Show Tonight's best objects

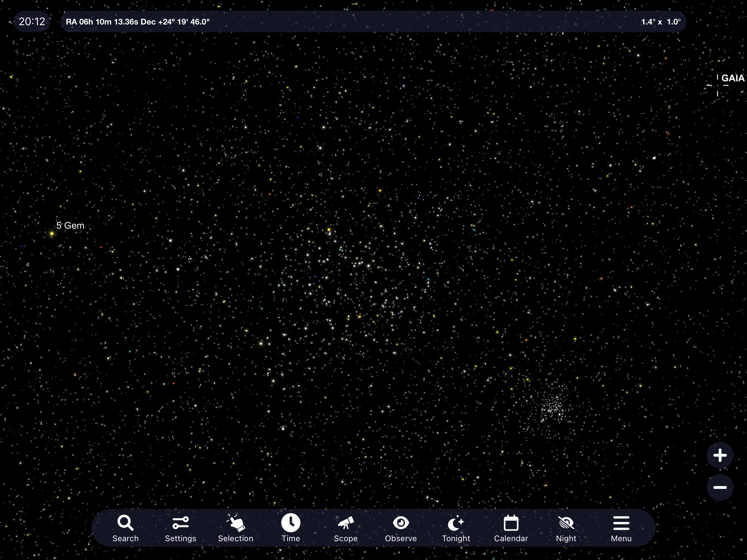point(455,528)
